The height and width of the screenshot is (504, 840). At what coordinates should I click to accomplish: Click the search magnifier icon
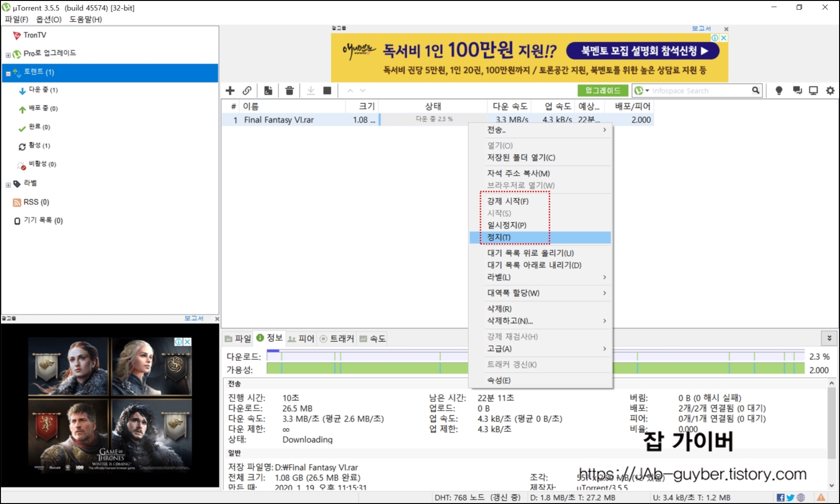coord(756,91)
